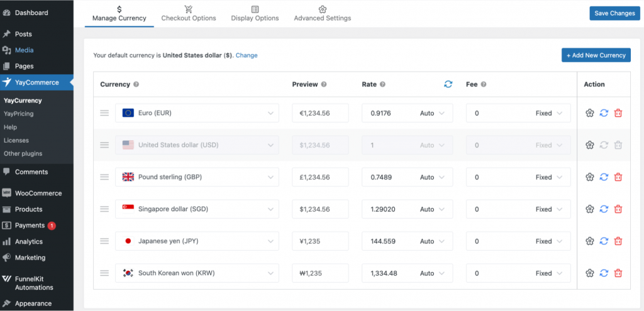Grab the drag handle of the South Korean won row
This screenshot has height=311, width=644.
[x=105, y=273]
